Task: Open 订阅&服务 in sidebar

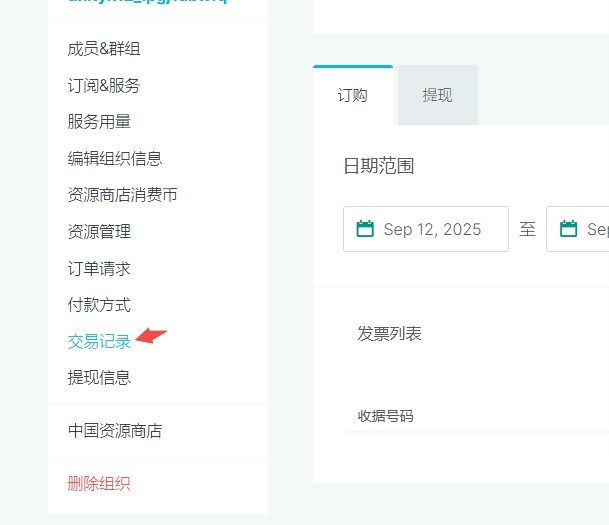Action: pyautogui.click(x=104, y=85)
